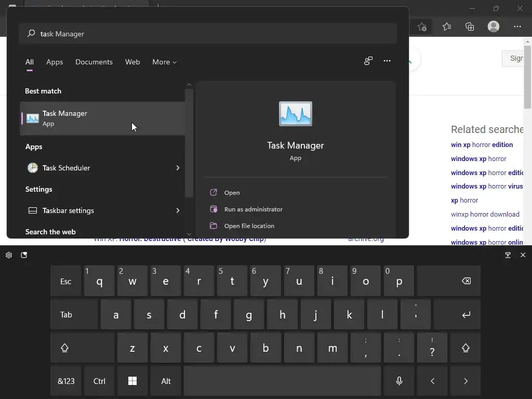
Task: Click the 'task Manager' search input field
Action: pyautogui.click(x=208, y=34)
